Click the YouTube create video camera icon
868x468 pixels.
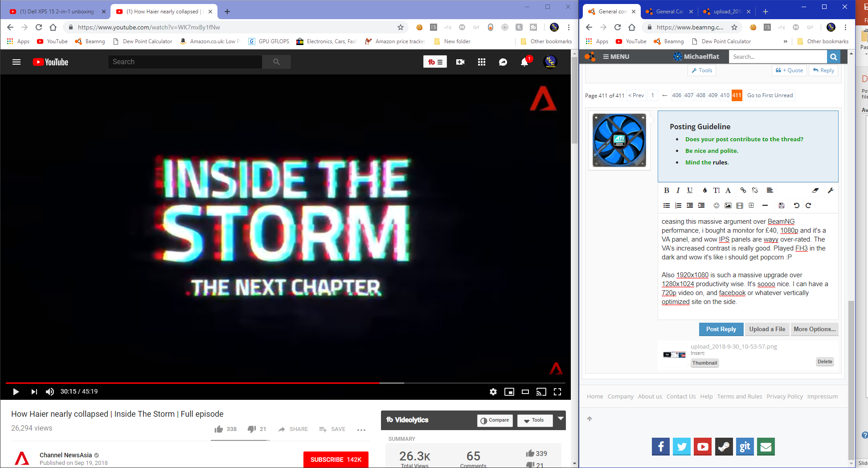[x=460, y=62]
